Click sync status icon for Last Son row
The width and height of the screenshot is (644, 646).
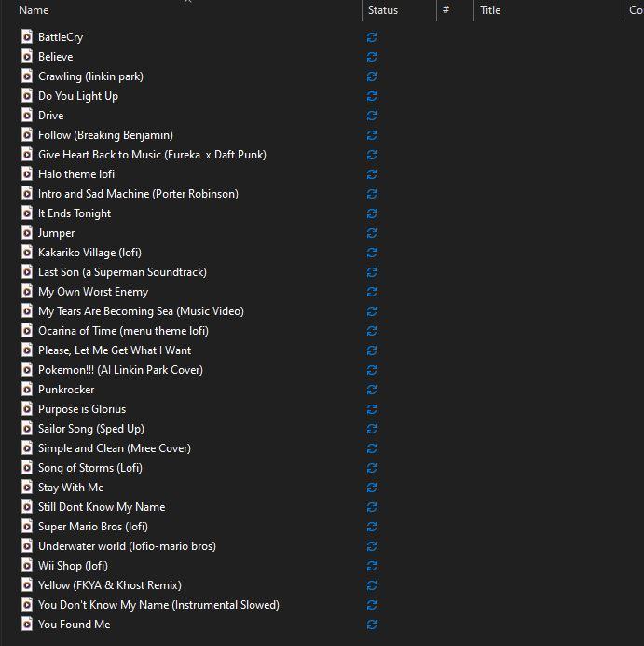pos(372,272)
